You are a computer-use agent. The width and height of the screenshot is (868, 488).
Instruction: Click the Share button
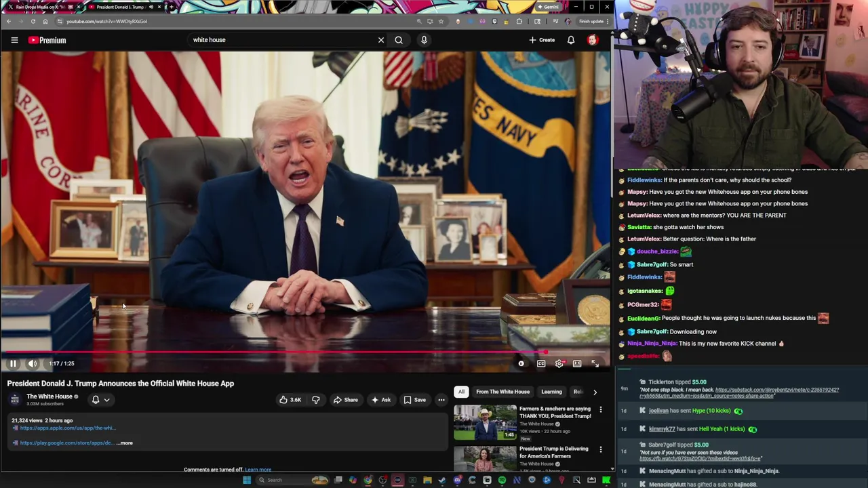(346, 400)
